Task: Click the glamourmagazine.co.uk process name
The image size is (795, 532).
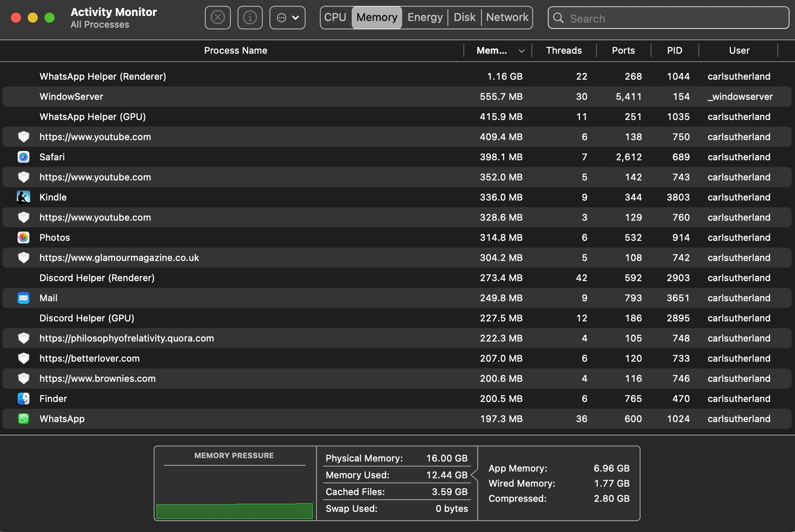Action: pos(119,258)
